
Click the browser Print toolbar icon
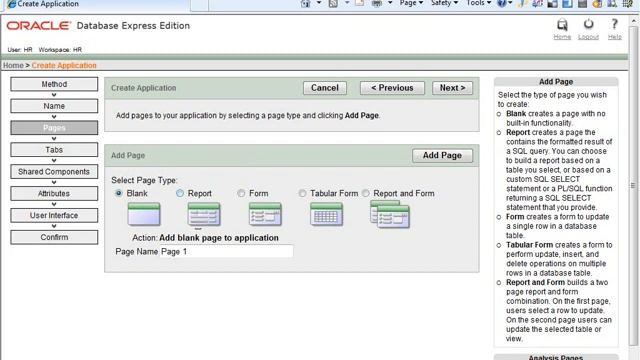coord(377,3)
